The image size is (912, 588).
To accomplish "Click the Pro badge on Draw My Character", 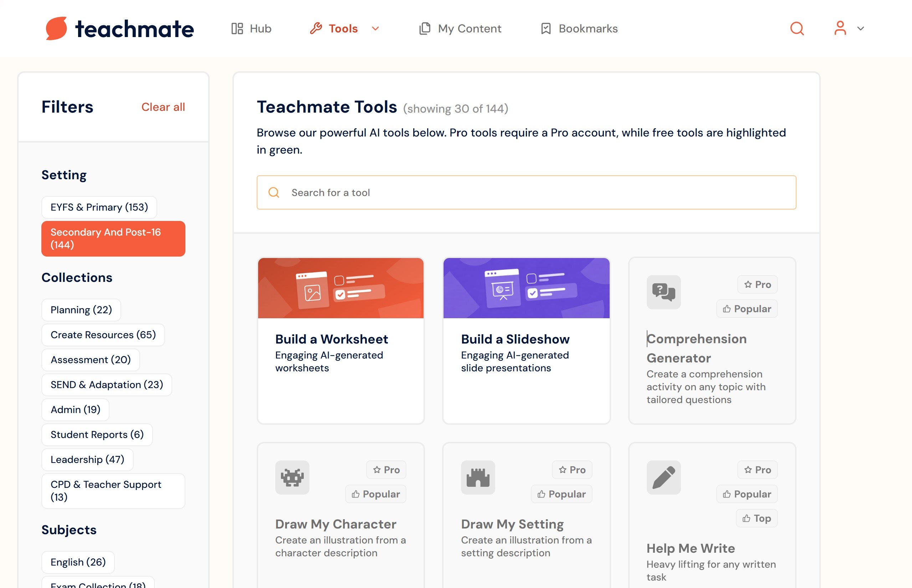I will tap(386, 470).
